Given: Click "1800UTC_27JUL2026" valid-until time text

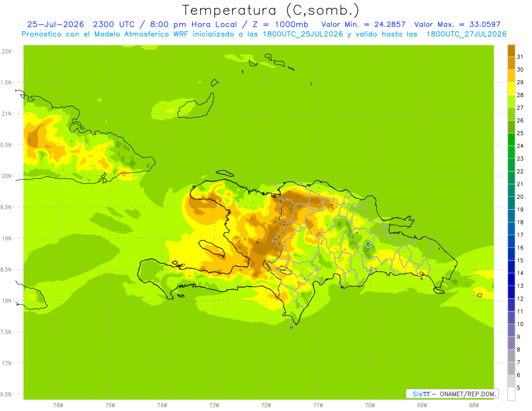Looking at the screenshot, I should pyautogui.click(x=466, y=34).
